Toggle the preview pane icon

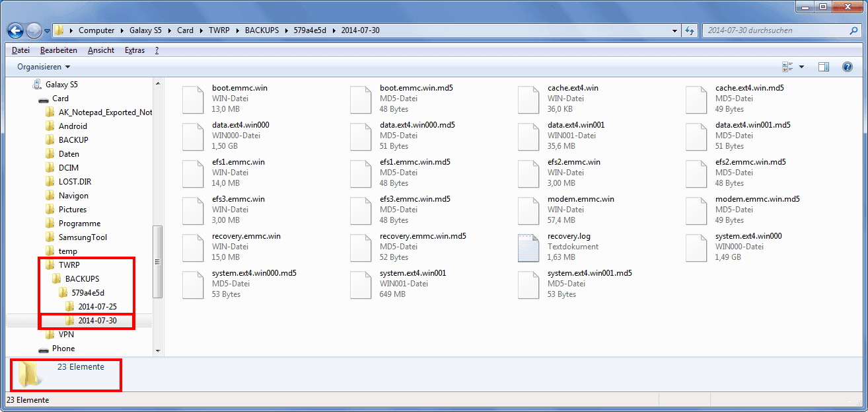click(824, 67)
